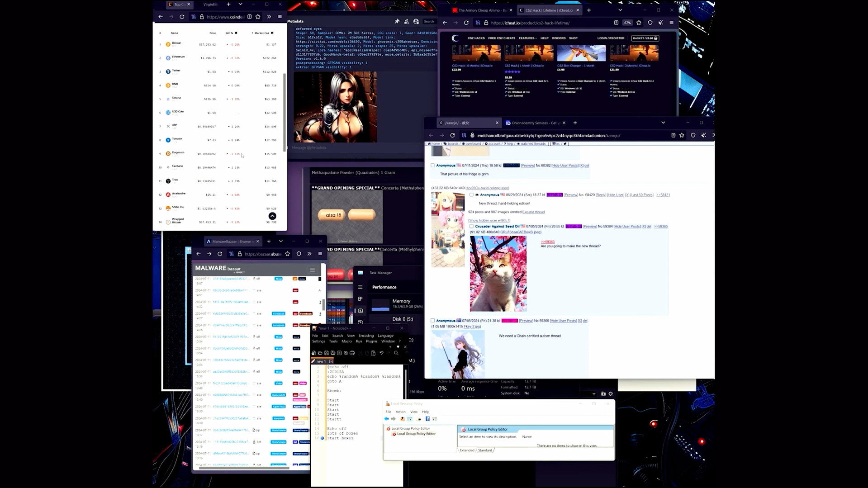The image size is (868, 488).
Task: Switch to Task Manager Processes icon
Action: point(360,299)
